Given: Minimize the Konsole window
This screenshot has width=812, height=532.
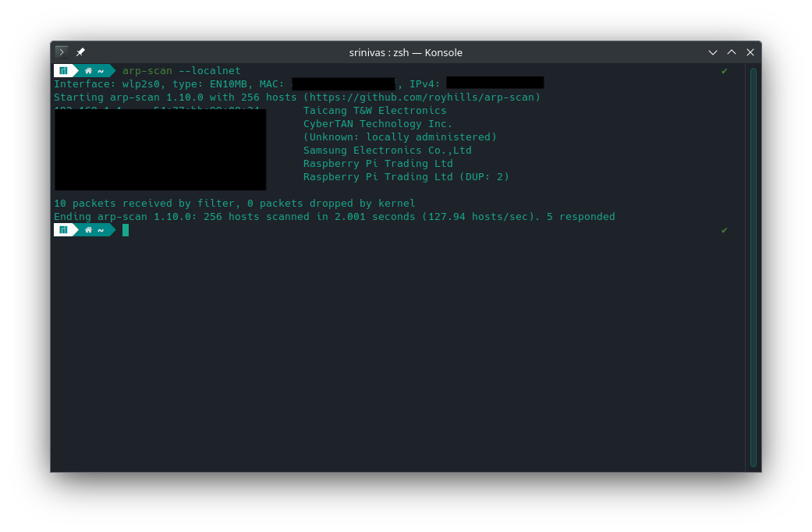Looking at the screenshot, I should pyautogui.click(x=713, y=52).
